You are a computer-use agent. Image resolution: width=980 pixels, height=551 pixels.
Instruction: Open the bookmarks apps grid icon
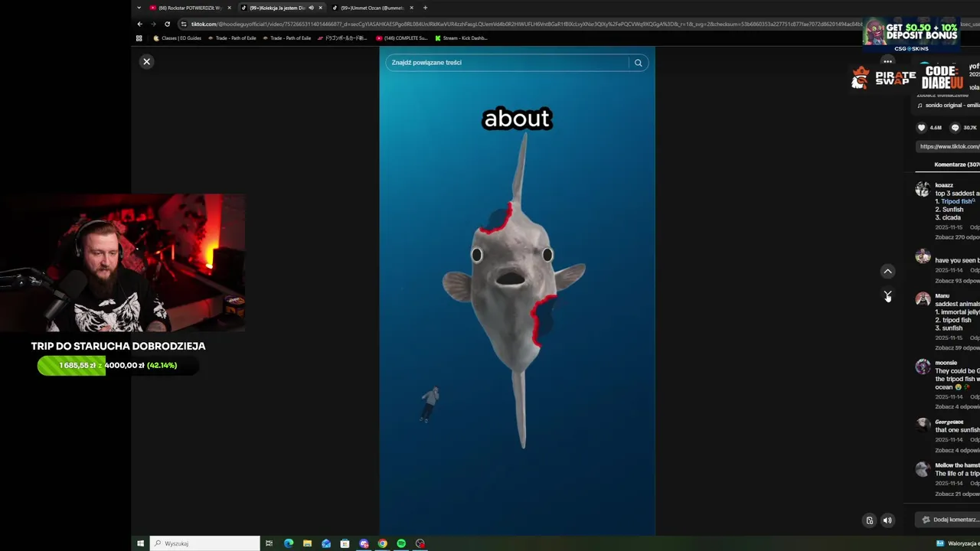139,37
